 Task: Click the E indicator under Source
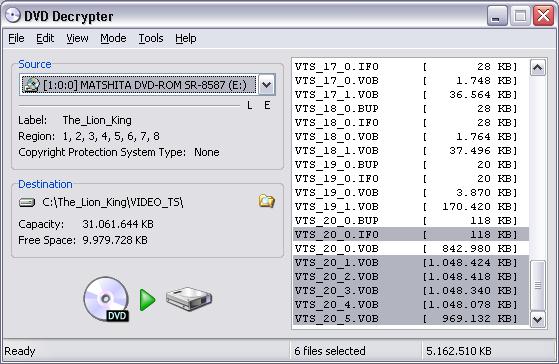[267, 106]
